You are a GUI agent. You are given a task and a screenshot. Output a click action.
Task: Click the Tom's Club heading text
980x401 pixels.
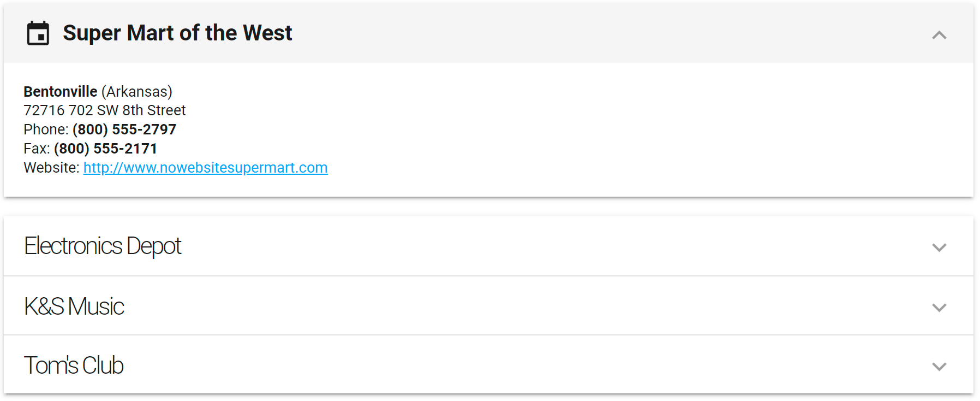pyautogui.click(x=73, y=365)
